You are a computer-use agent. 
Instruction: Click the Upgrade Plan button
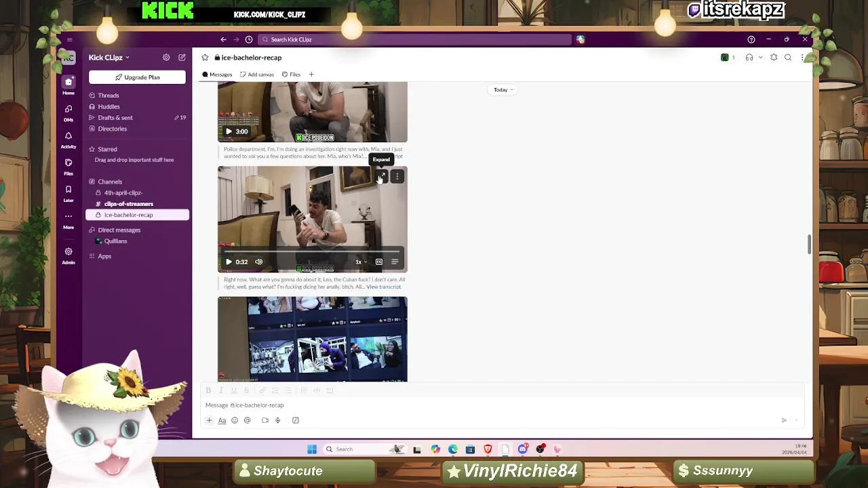[x=137, y=77]
